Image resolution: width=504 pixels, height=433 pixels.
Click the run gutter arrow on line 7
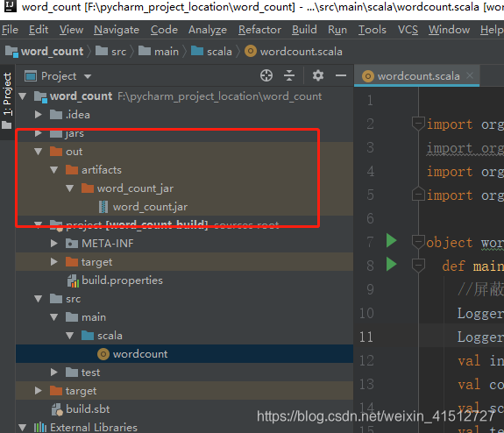click(391, 241)
